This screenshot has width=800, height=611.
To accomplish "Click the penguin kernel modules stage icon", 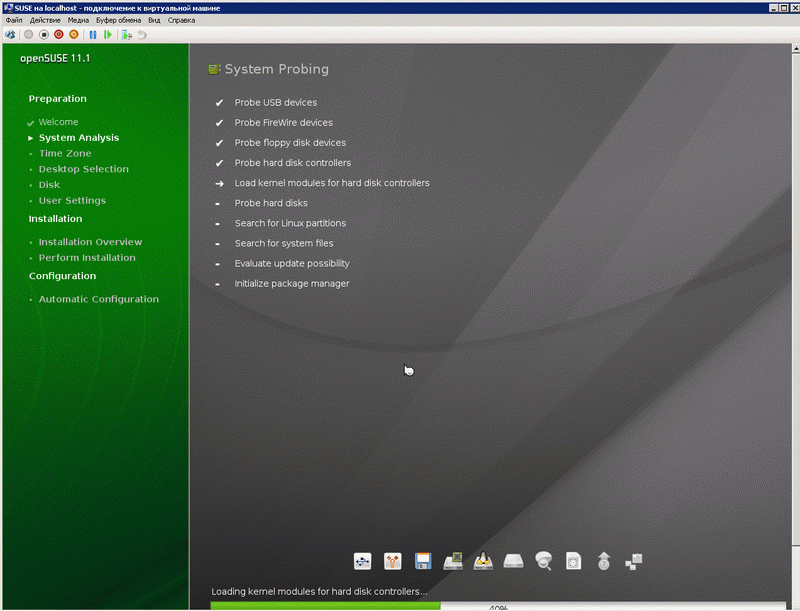I will [483, 561].
